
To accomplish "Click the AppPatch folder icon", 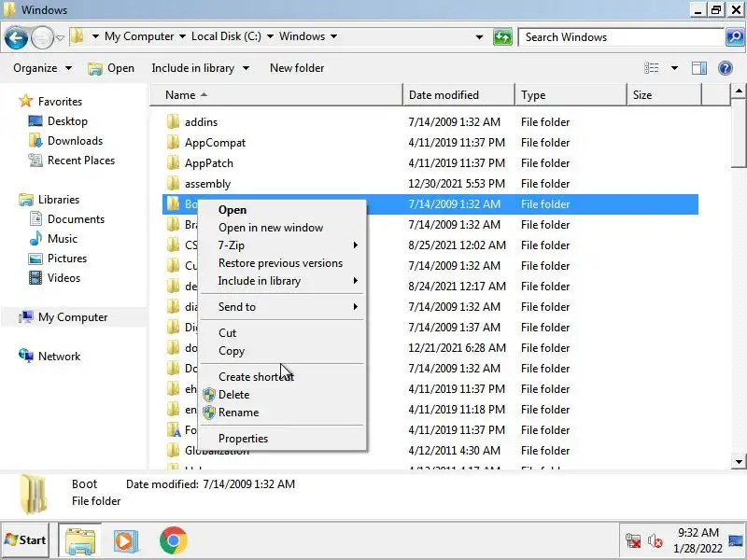I will tap(173, 162).
